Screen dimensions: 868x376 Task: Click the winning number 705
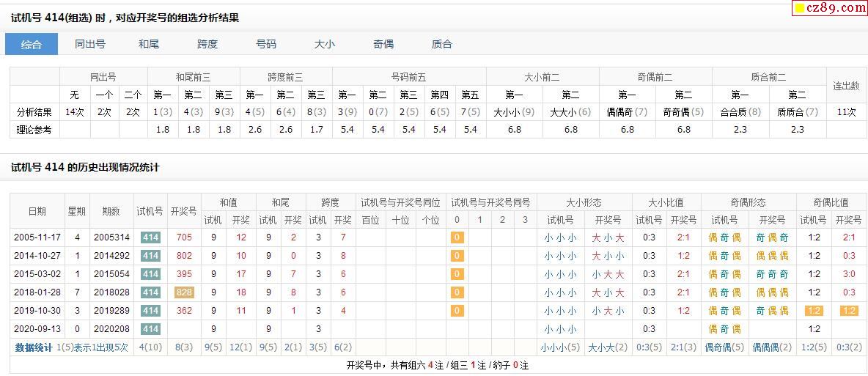click(184, 237)
